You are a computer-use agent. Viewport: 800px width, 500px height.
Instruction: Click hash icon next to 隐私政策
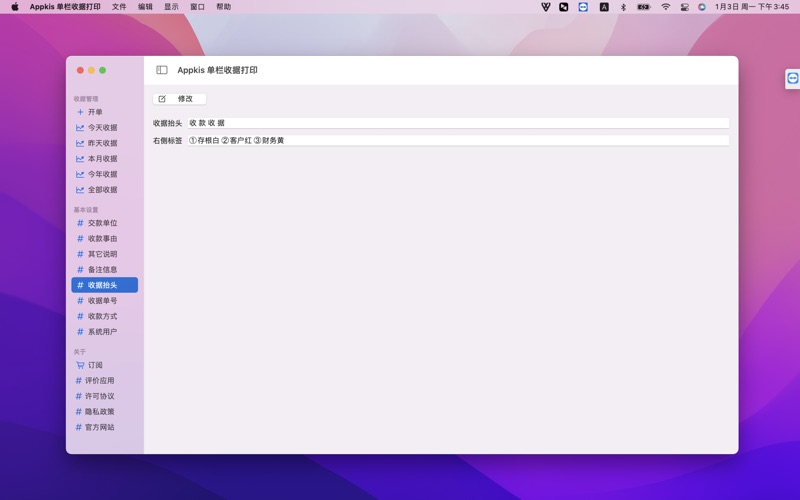[79, 412]
